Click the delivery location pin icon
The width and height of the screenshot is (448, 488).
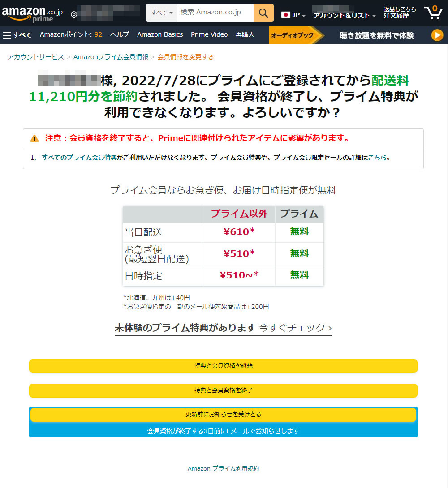tap(74, 15)
